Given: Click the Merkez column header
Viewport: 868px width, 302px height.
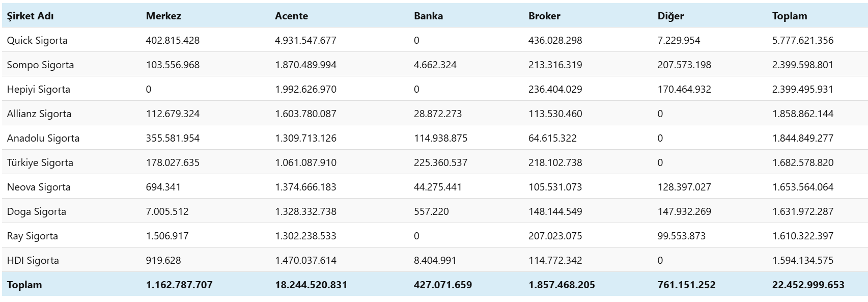Looking at the screenshot, I should coord(163,16).
